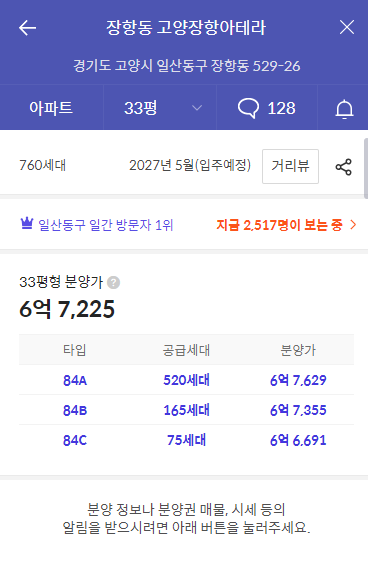
Task: Click the 분양가 column header
Action: (x=298, y=350)
